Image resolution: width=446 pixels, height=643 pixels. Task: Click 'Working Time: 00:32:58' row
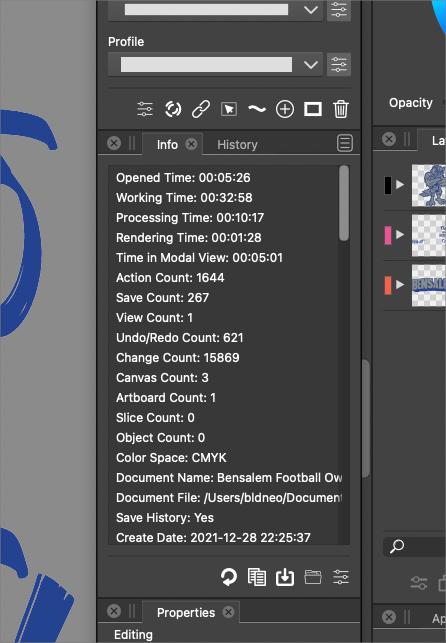(184, 198)
